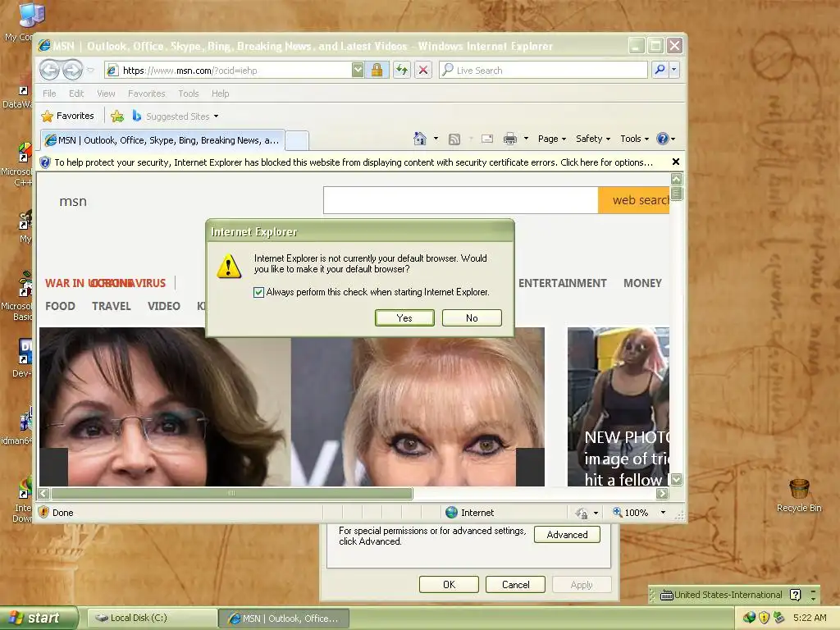
Task: Open the ENTERTAINMENT link on MSN
Action: [x=563, y=283]
